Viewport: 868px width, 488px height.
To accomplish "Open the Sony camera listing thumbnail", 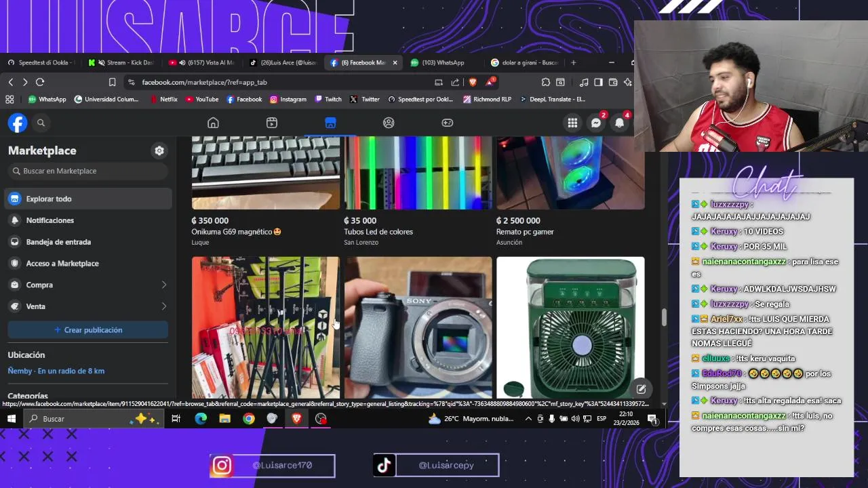I will 418,327.
